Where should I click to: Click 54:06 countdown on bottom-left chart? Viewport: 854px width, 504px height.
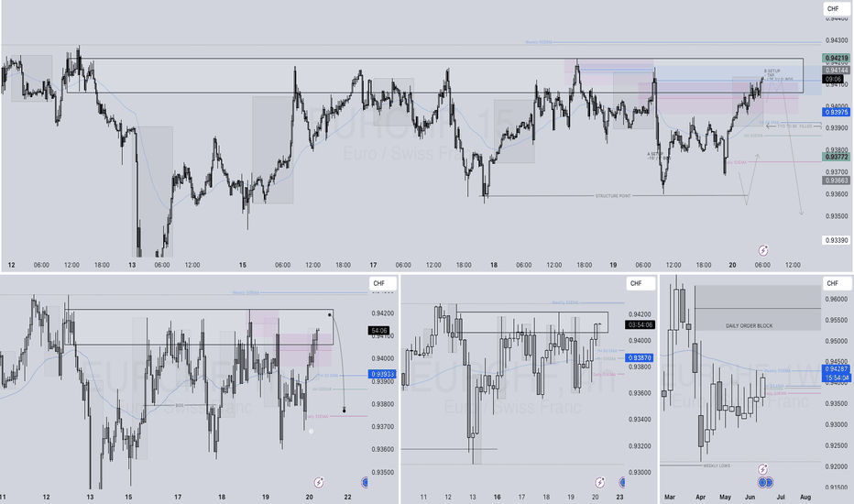pos(378,331)
